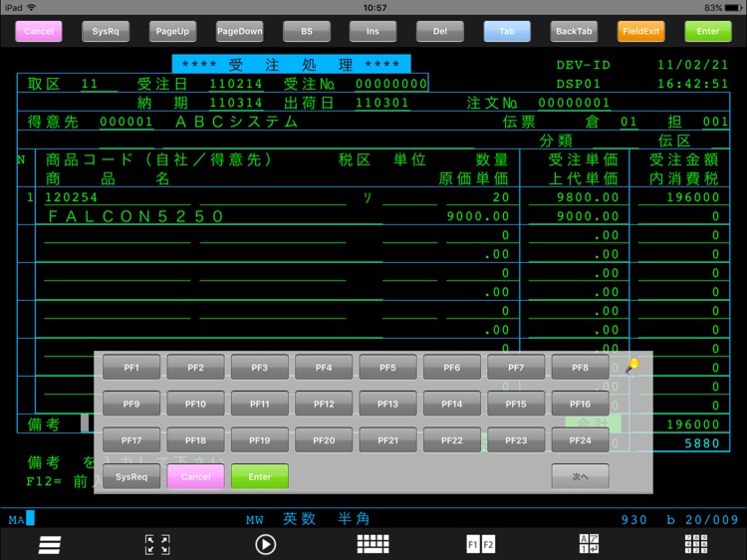Screen dimensions: 747x560
Task: Tap the PF7 key
Action: click(x=516, y=368)
